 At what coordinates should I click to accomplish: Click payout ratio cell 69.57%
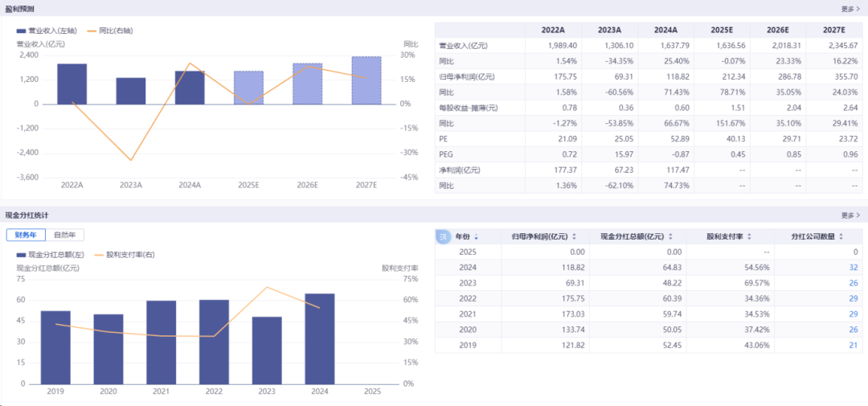point(757,283)
